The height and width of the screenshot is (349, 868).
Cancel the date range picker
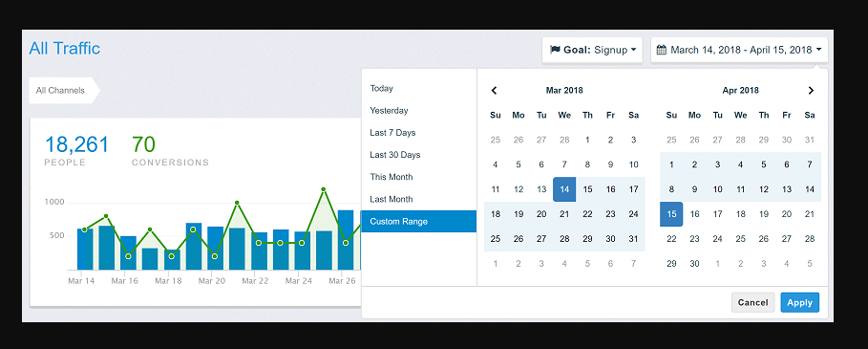click(752, 302)
